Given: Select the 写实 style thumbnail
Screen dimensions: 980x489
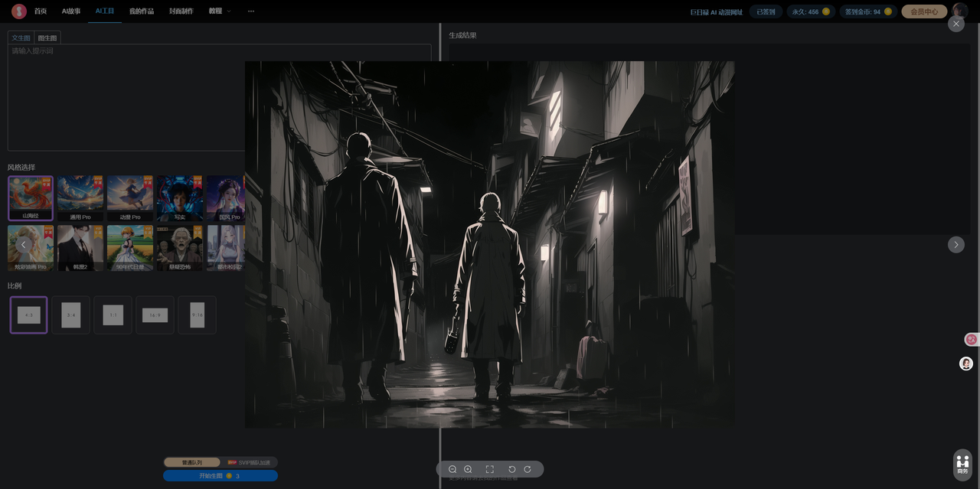Looking at the screenshot, I should click(x=179, y=198).
